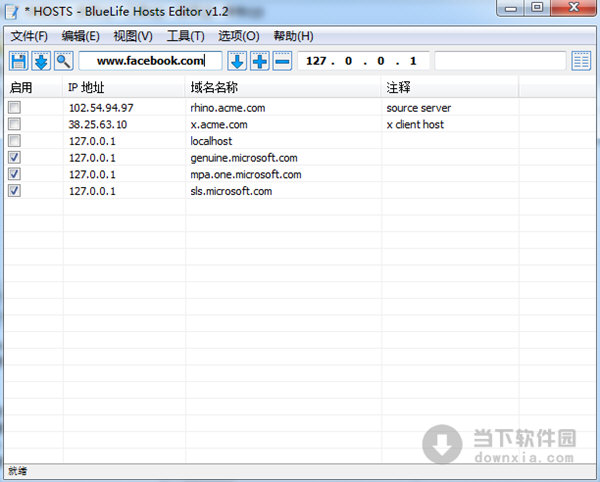
Task: Select the x.acme.com domain cell
Action: (x=219, y=124)
